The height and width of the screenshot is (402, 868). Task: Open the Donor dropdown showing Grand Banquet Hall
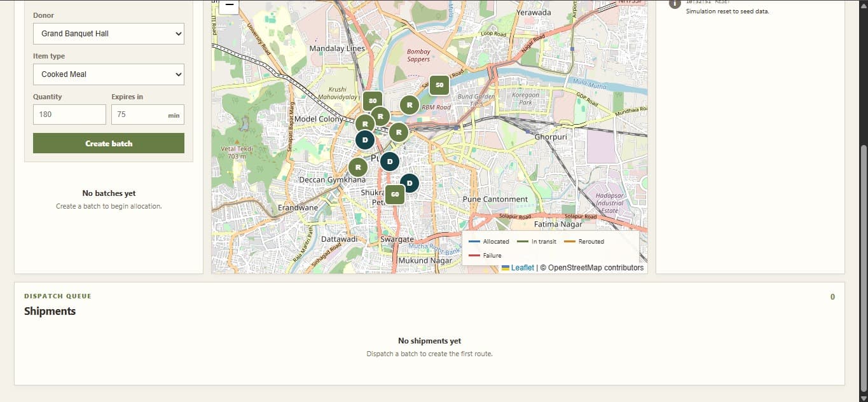pyautogui.click(x=109, y=34)
